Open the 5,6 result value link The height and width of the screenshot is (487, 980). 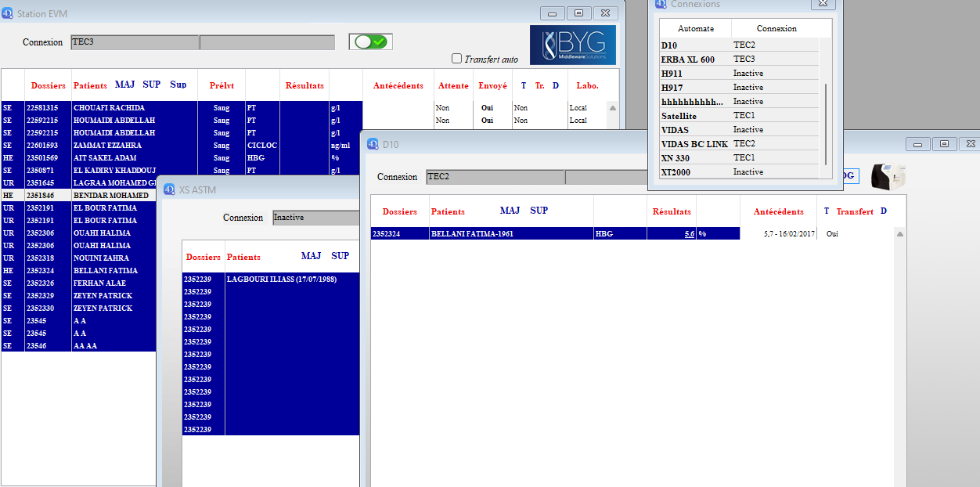(689, 234)
